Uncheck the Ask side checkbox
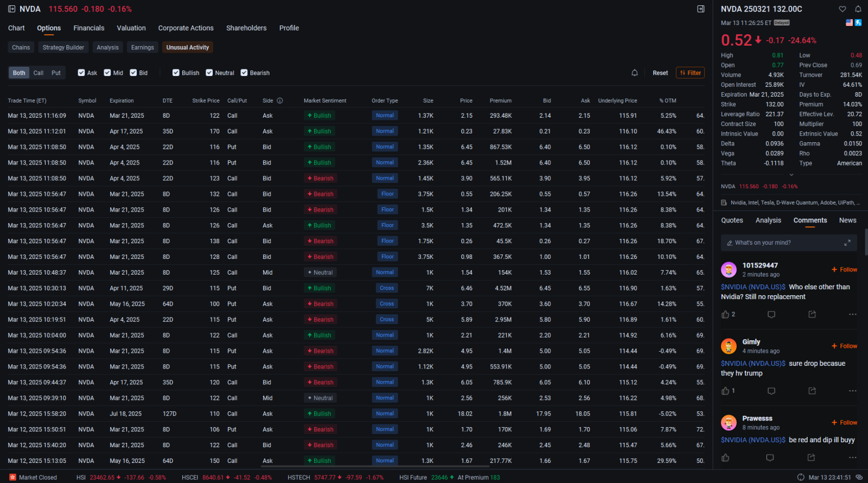The height and width of the screenshot is (483, 868). coord(81,73)
